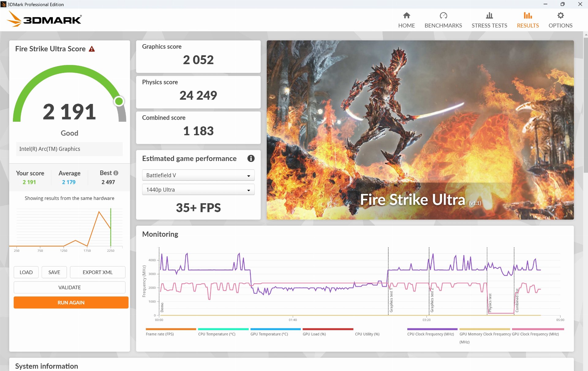Click the 3DMark logo

point(44,19)
